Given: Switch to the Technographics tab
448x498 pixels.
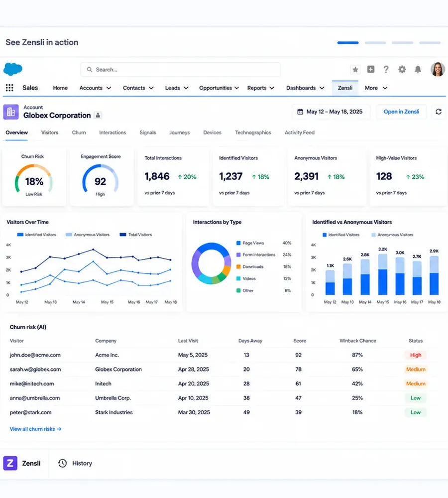Looking at the screenshot, I should click(253, 132).
